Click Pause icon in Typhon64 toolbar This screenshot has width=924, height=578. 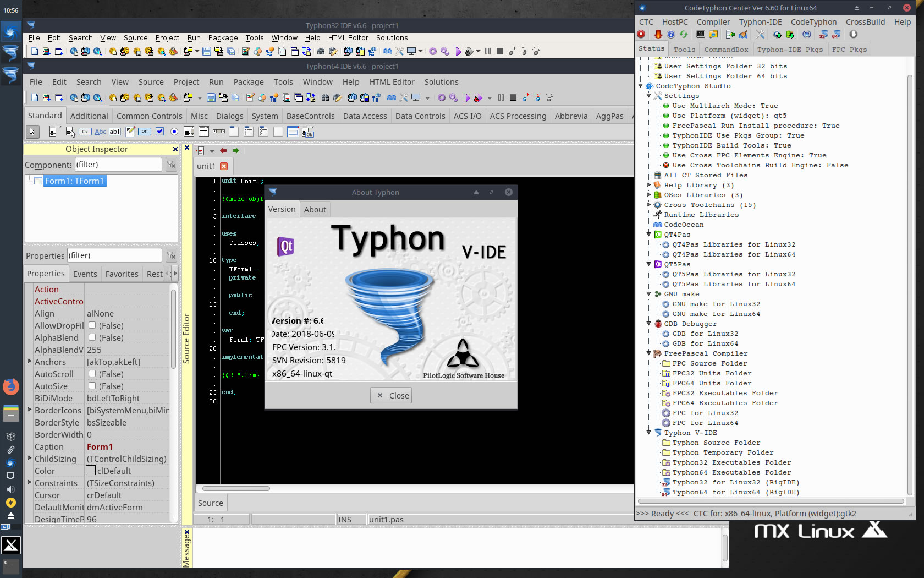501,98
